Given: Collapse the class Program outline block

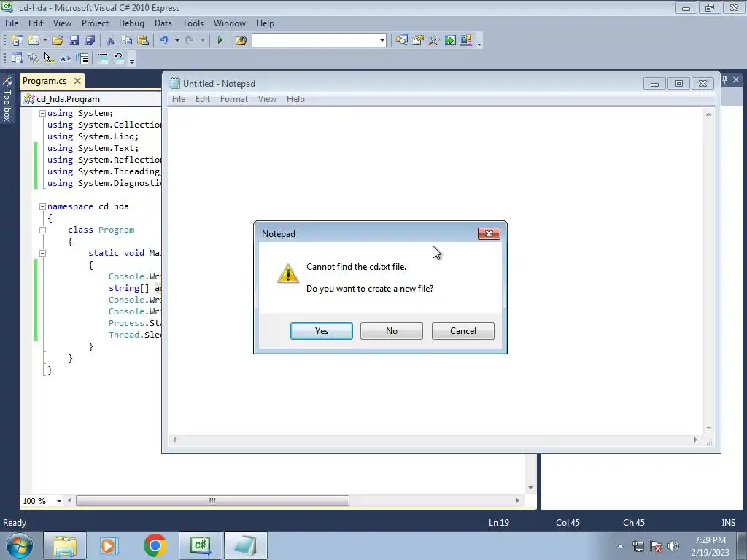Looking at the screenshot, I should point(42,230).
